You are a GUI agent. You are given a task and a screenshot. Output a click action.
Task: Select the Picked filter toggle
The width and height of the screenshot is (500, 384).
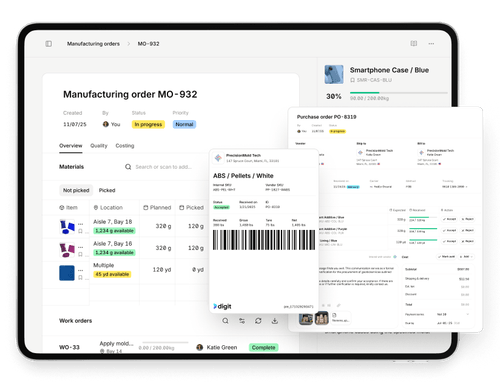[107, 190]
